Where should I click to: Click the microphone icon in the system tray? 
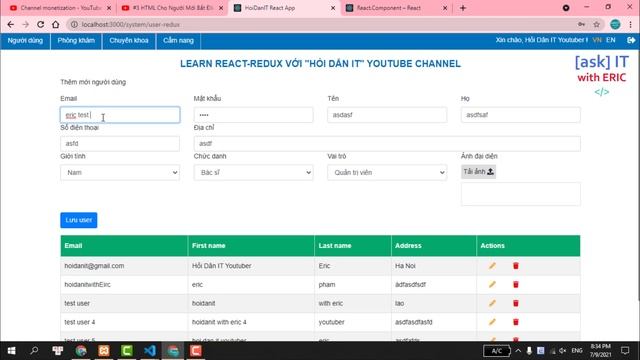[x=529, y=351]
